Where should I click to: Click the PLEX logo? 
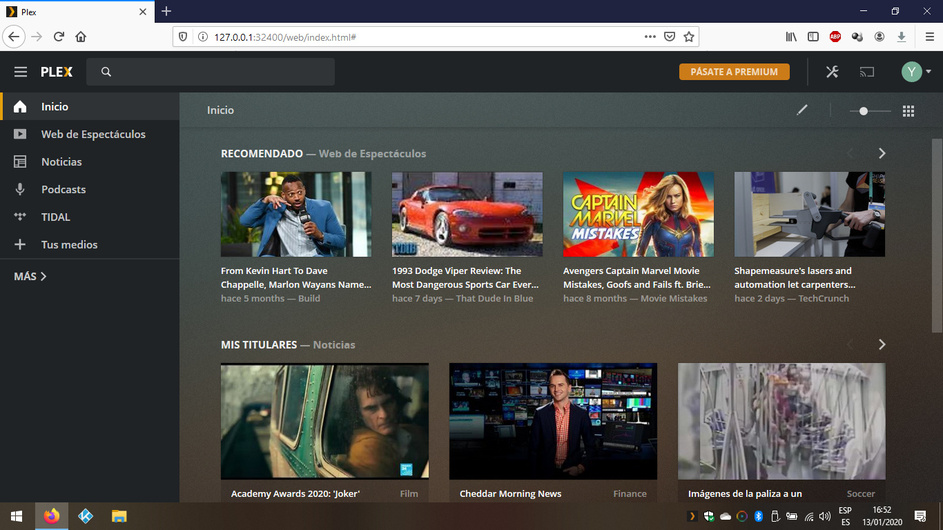click(x=57, y=72)
